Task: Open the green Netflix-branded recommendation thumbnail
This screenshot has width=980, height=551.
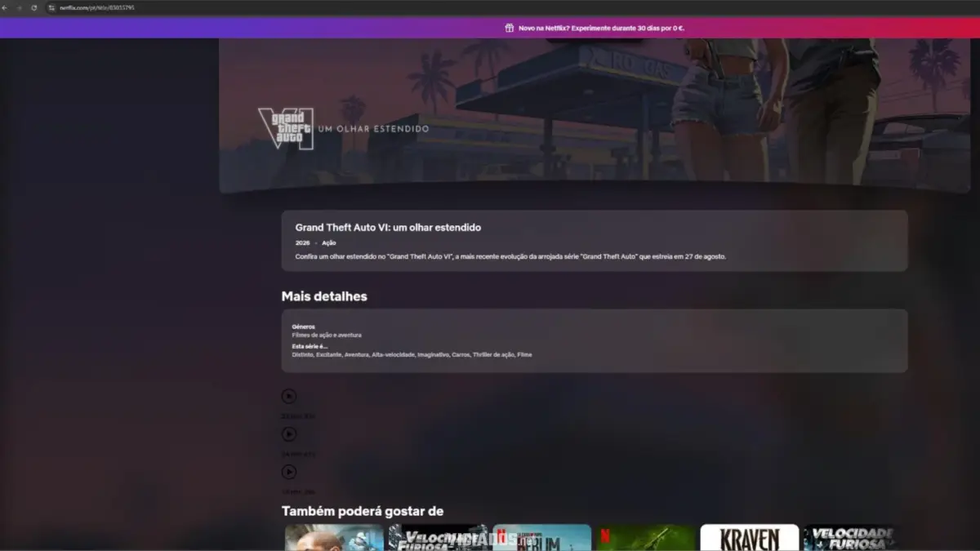Action: point(646,537)
